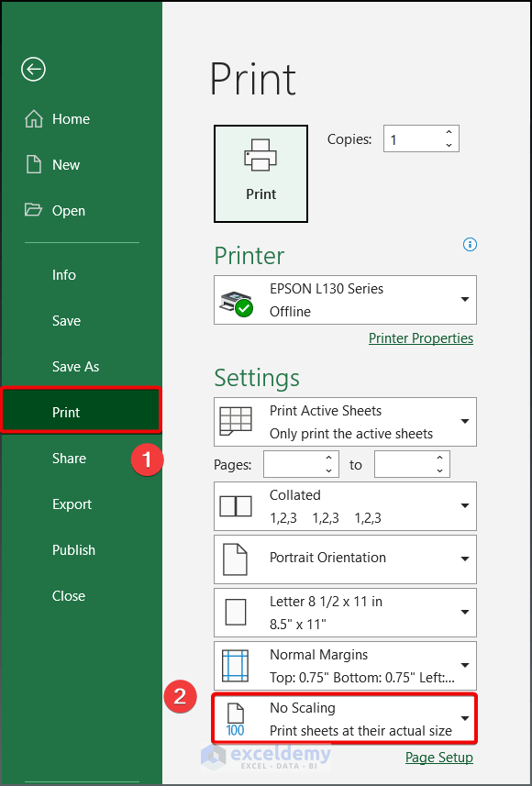532x786 pixels.
Task: Select the Print menu item
Action: 65,412
